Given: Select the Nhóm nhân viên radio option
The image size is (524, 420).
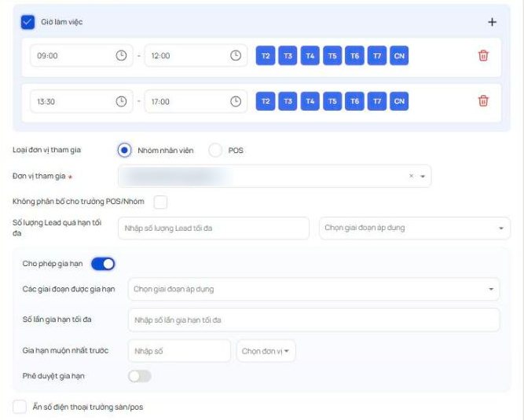Looking at the screenshot, I should coord(124,150).
